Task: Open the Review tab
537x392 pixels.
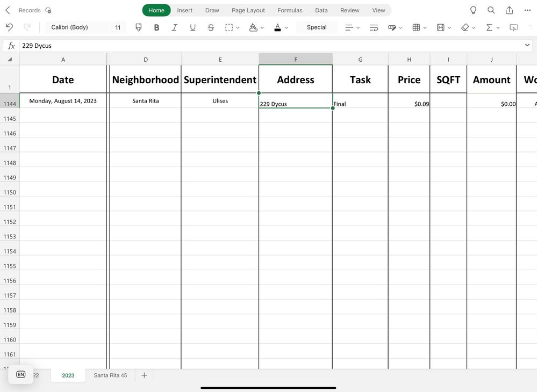Action: [349, 10]
